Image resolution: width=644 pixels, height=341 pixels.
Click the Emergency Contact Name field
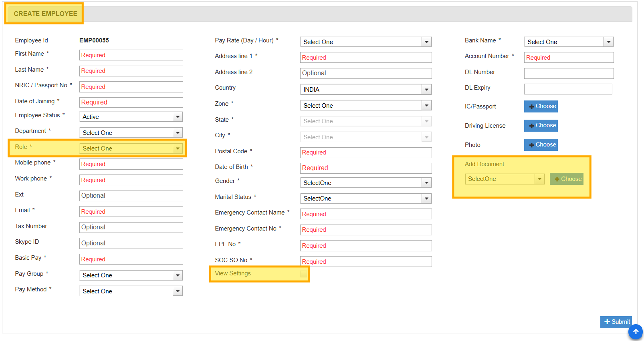(366, 214)
